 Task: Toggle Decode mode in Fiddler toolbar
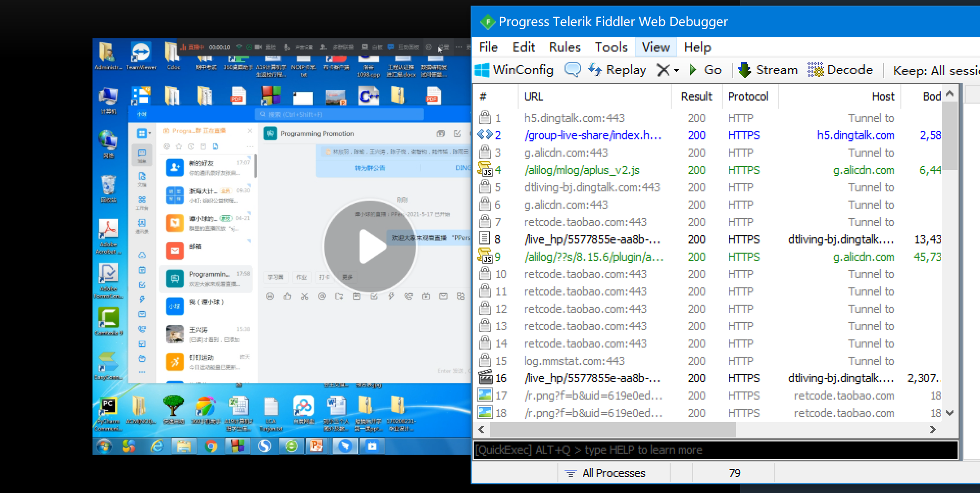(840, 70)
